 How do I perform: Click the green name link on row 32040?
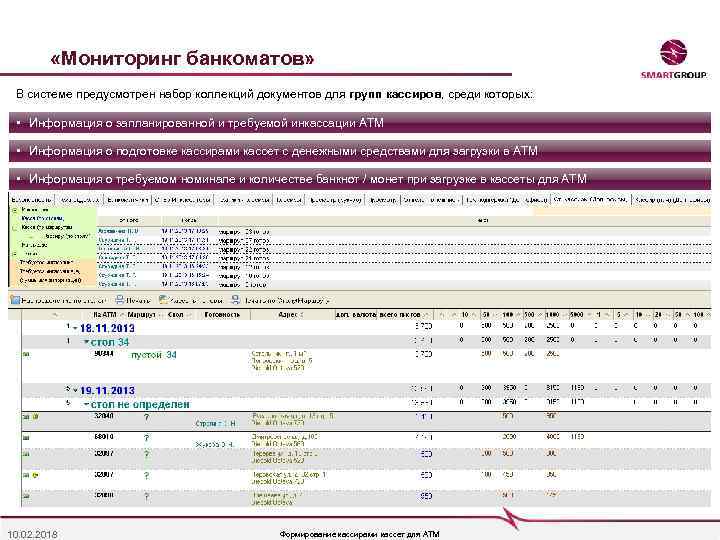pos(215,424)
